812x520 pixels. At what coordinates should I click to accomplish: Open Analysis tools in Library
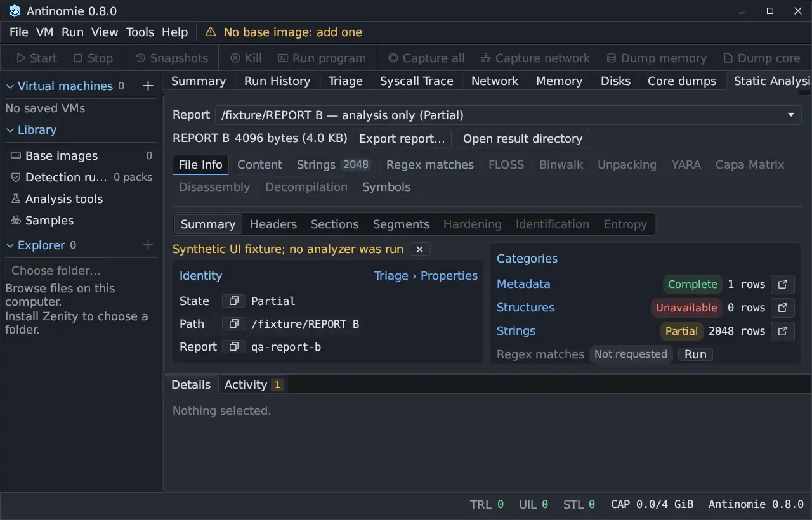pyautogui.click(x=81, y=199)
